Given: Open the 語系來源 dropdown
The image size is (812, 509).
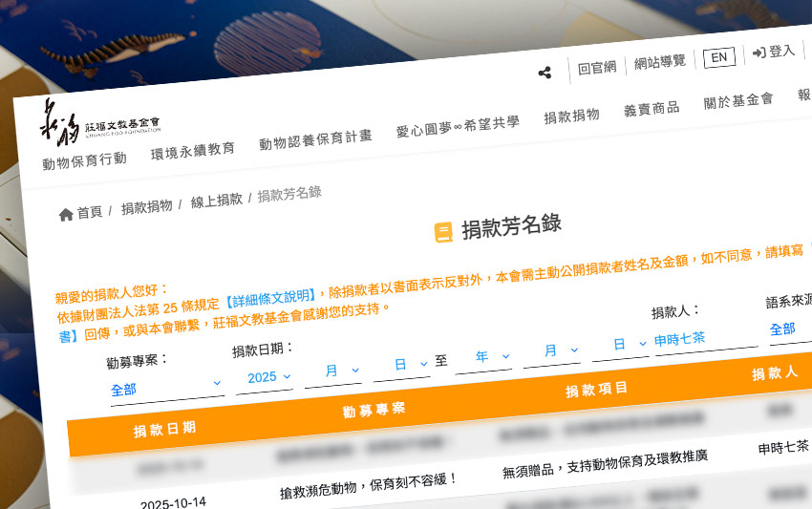Looking at the screenshot, I should point(789,328).
